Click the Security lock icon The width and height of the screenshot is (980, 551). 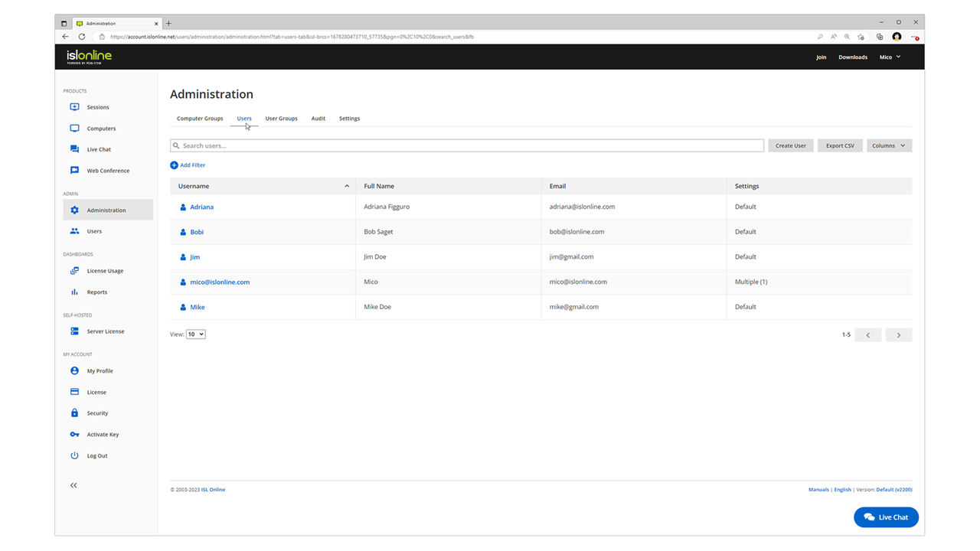click(74, 413)
